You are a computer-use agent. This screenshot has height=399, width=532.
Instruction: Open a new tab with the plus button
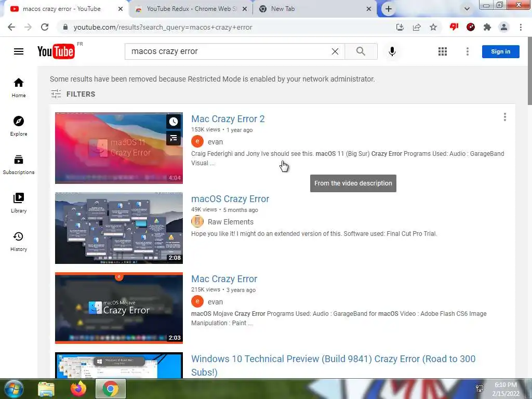[x=389, y=9]
